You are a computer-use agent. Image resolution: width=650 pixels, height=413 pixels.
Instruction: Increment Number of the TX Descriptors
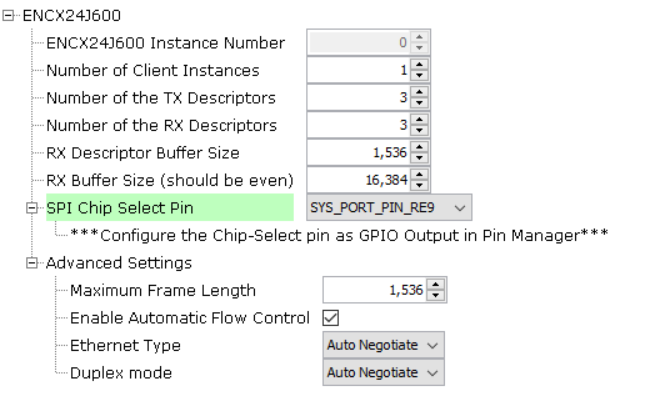click(420, 93)
